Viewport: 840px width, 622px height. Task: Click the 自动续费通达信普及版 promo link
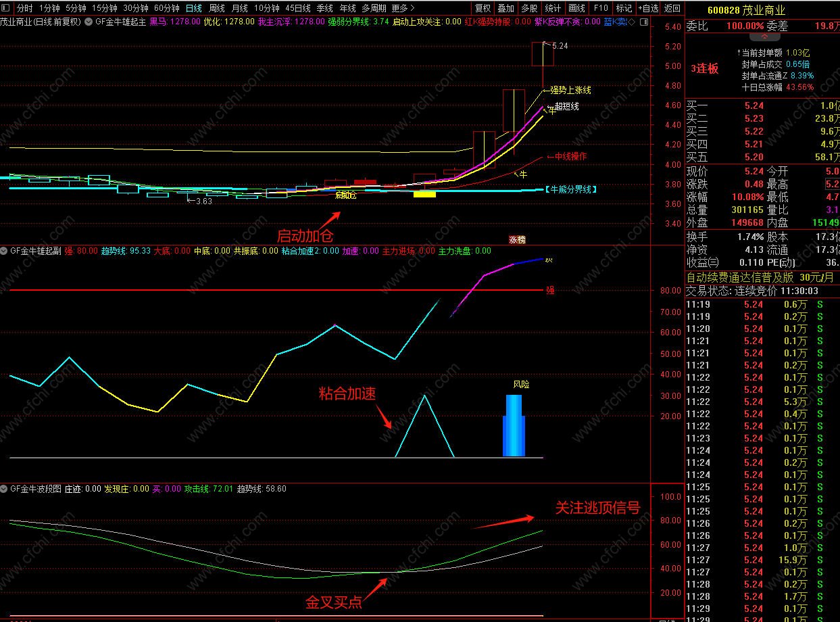point(761,277)
